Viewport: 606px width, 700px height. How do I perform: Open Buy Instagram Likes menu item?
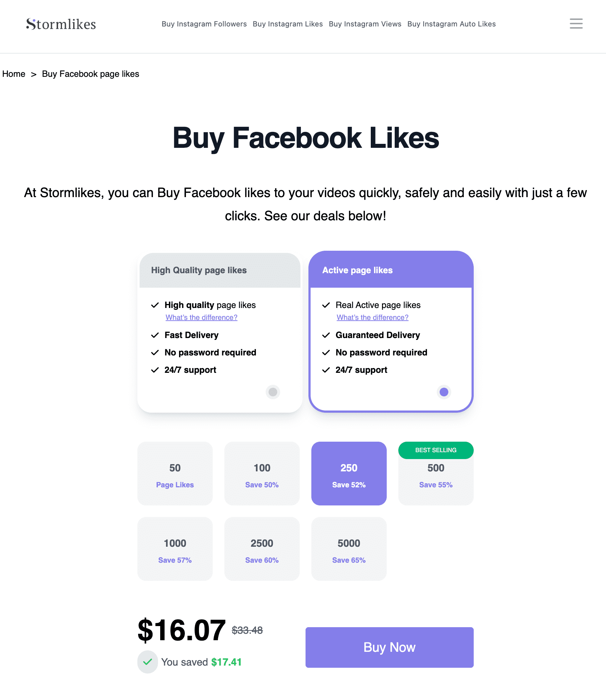point(287,24)
